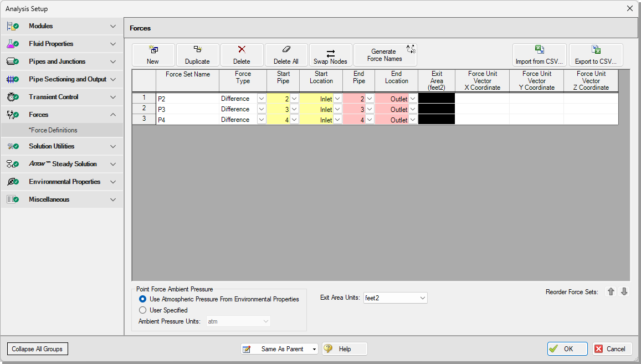The image size is (641, 364).
Task: Click the OK button
Action: 567,349
